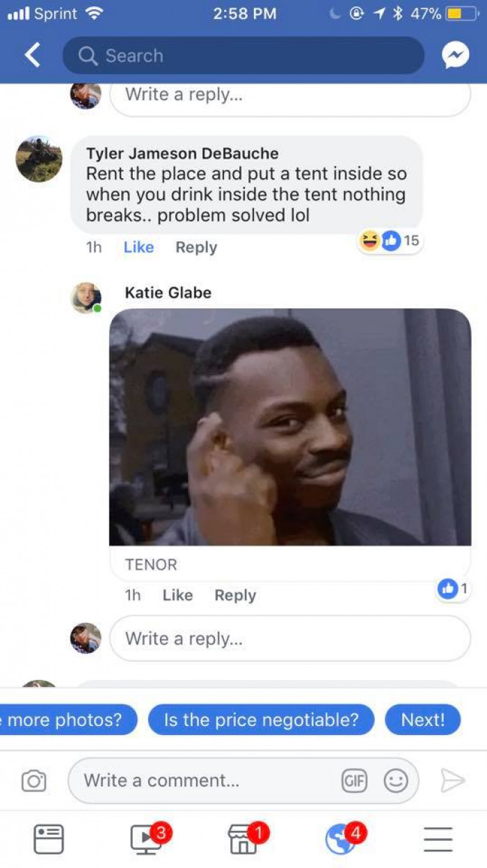Open the News Feed tab icon

(x=49, y=839)
